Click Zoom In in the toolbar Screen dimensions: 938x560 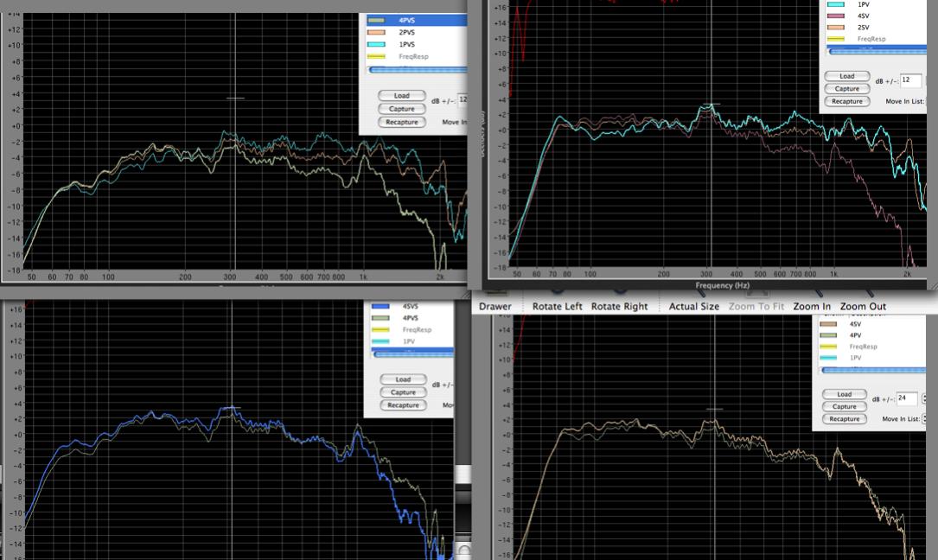[x=812, y=306]
